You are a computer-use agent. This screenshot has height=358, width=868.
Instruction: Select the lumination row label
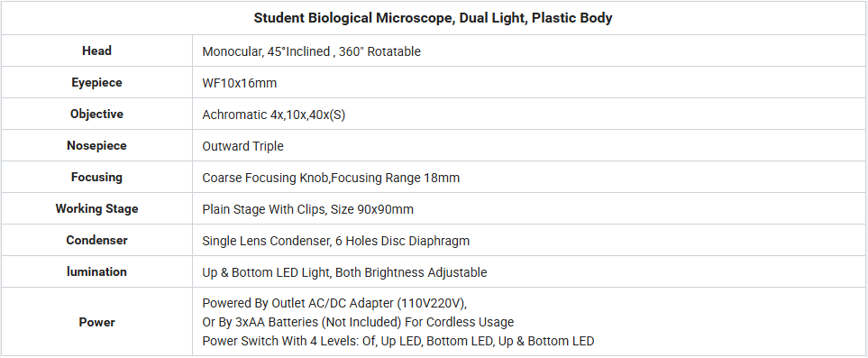96,271
